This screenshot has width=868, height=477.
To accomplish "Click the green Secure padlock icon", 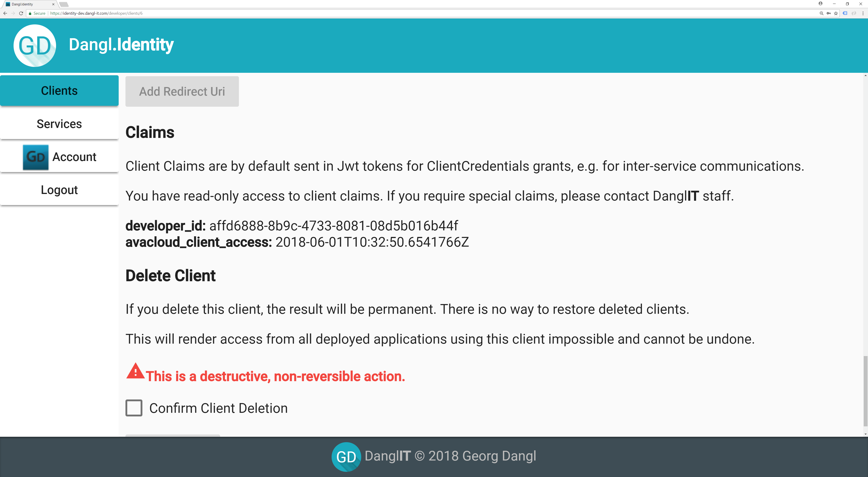I will 30,14.
